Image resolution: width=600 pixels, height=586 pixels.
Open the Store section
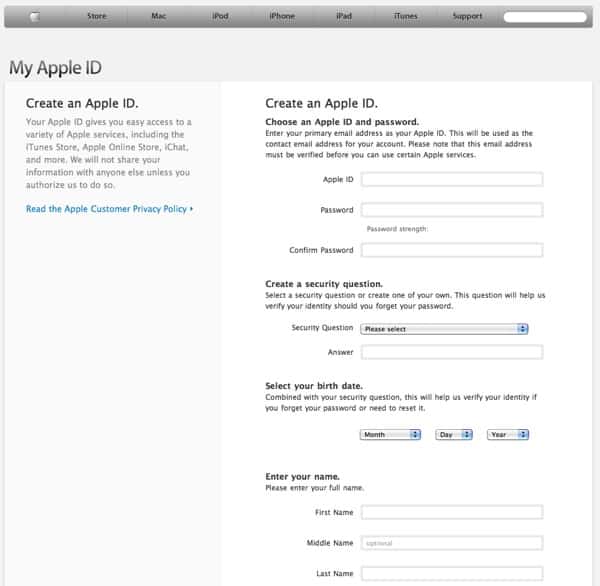click(x=97, y=16)
